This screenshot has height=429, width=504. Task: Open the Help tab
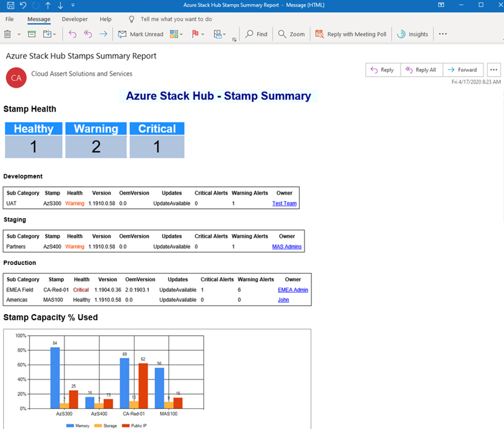click(106, 19)
